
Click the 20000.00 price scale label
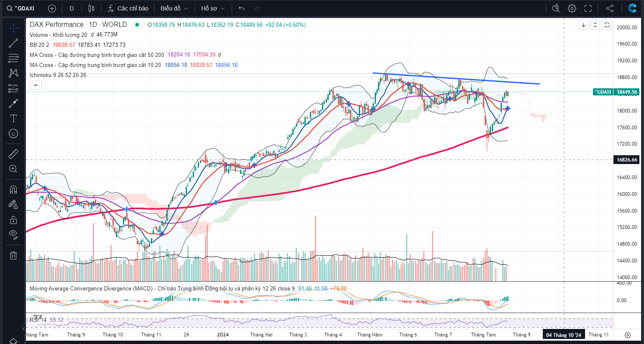tap(627, 27)
